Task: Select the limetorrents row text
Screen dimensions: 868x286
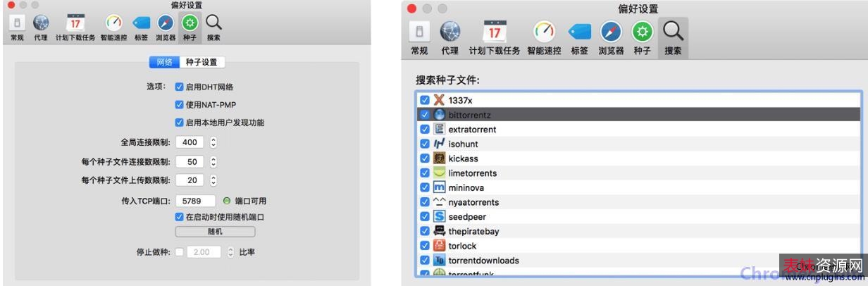Action: pyautogui.click(x=472, y=173)
